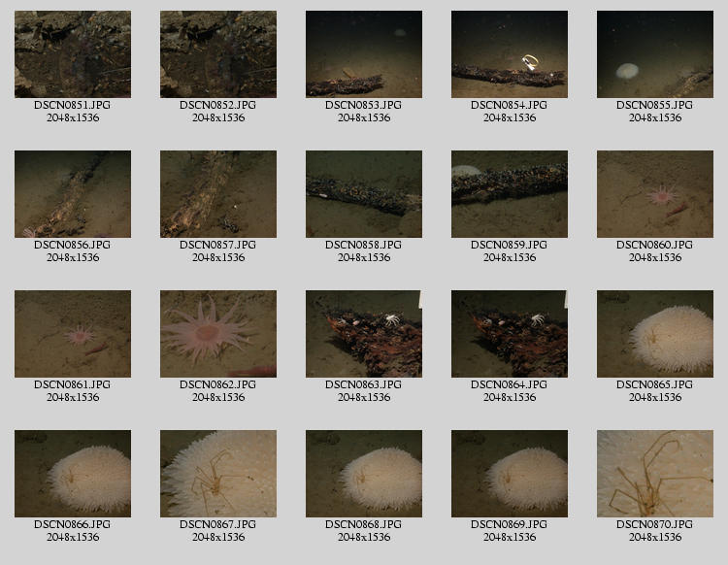The image size is (728, 565).
Task: Open the DSCN0865.JPG white sponge thumbnail
Action: point(655,334)
